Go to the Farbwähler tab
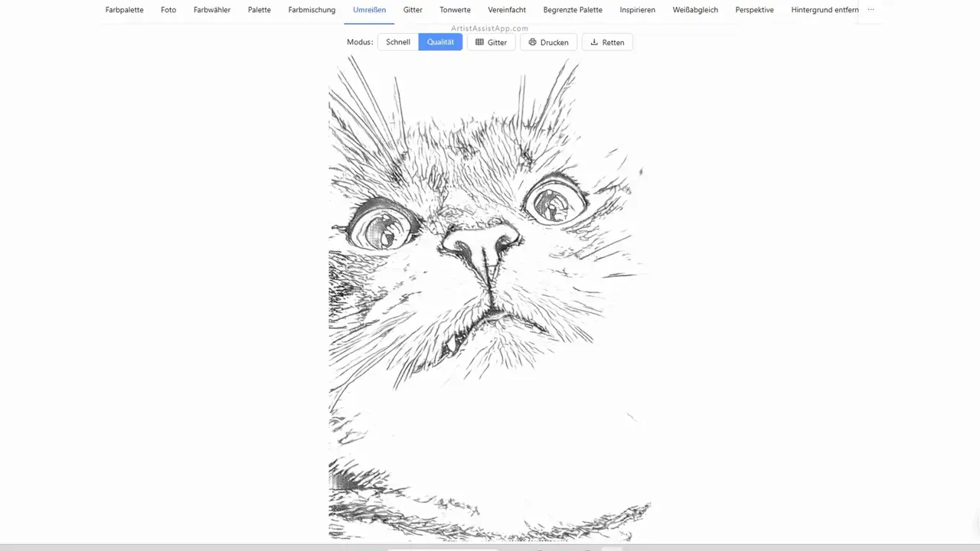This screenshot has height=551, width=980. (x=212, y=10)
